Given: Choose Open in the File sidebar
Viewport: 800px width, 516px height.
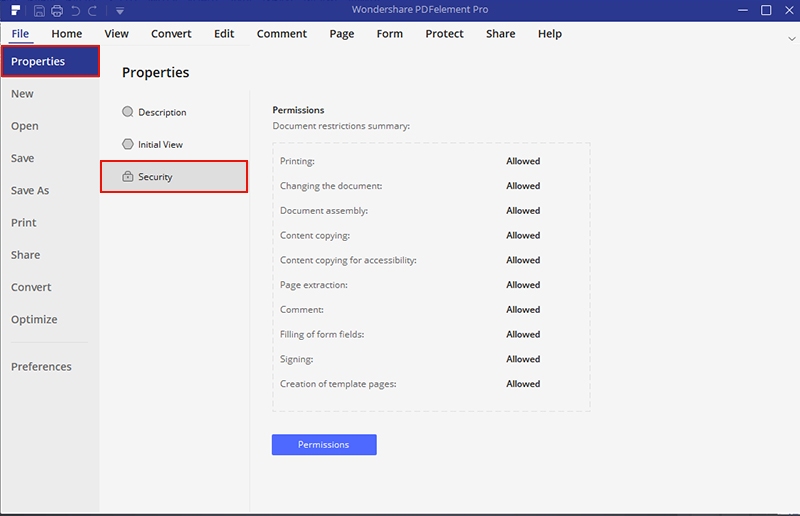Looking at the screenshot, I should (x=24, y=126).
